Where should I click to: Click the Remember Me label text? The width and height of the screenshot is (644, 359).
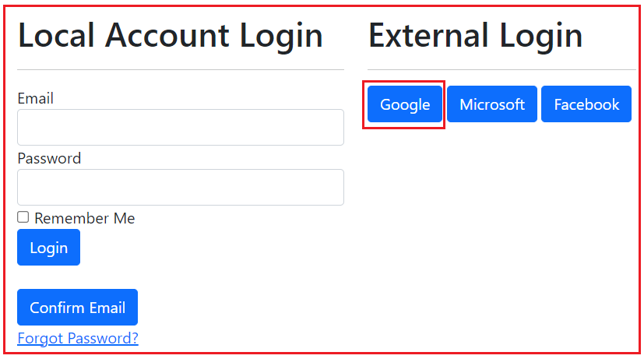[x=84, y=218]
